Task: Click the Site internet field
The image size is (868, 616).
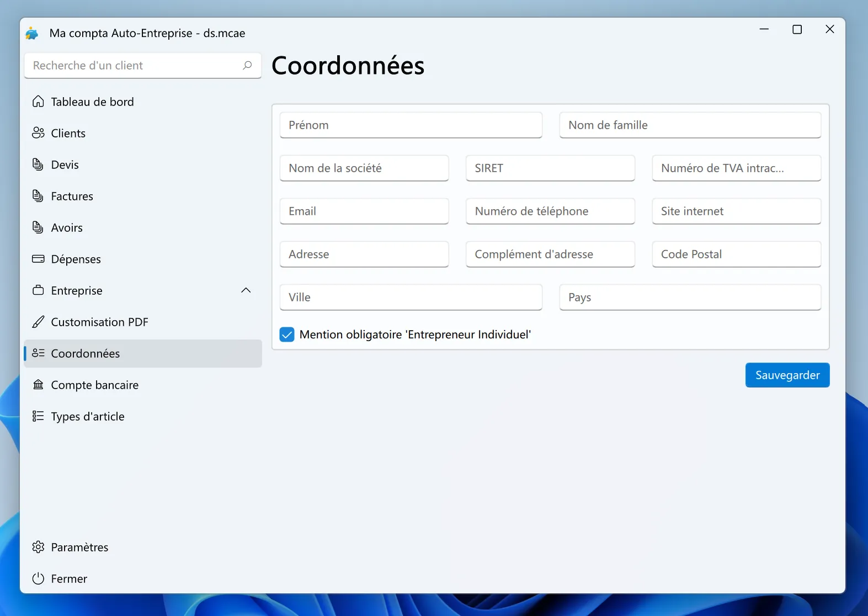Action: click(x=737, y=211)
